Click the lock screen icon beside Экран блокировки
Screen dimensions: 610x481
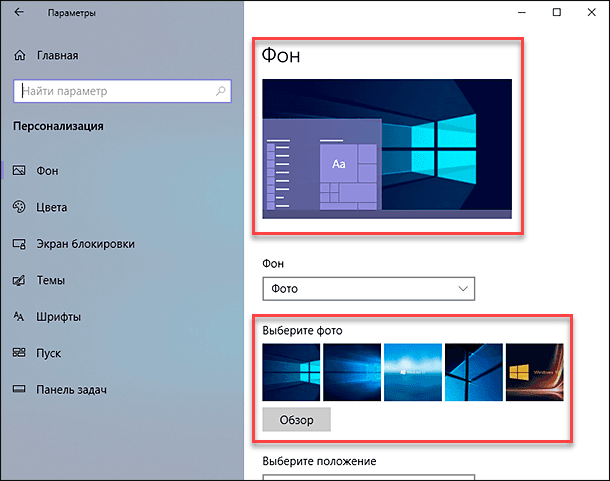[19, 244]
